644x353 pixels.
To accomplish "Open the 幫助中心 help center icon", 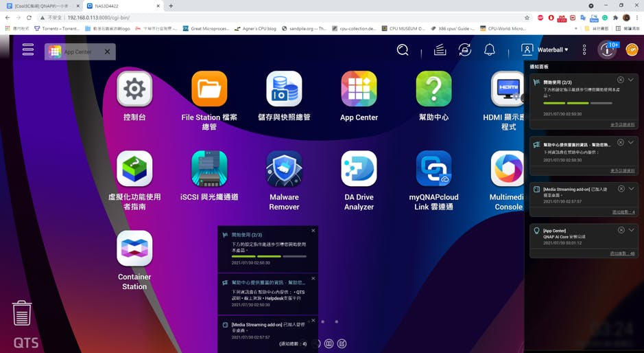I will [433, 89].
